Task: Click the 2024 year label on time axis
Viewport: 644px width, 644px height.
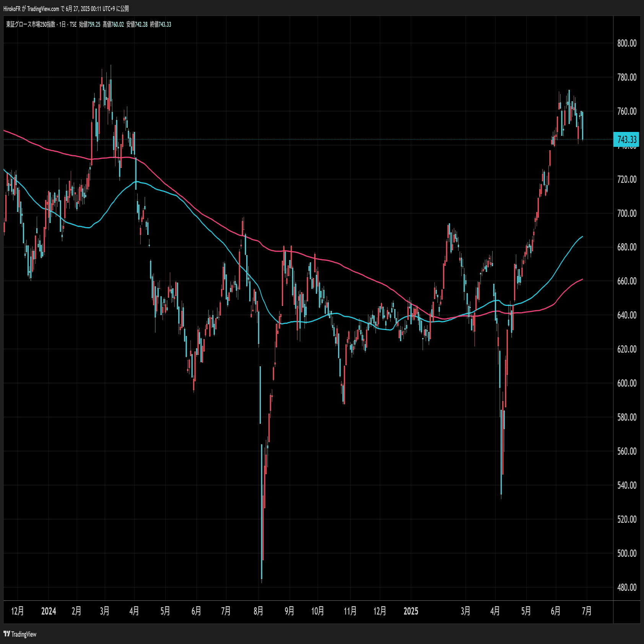Action: coord(49,611)
